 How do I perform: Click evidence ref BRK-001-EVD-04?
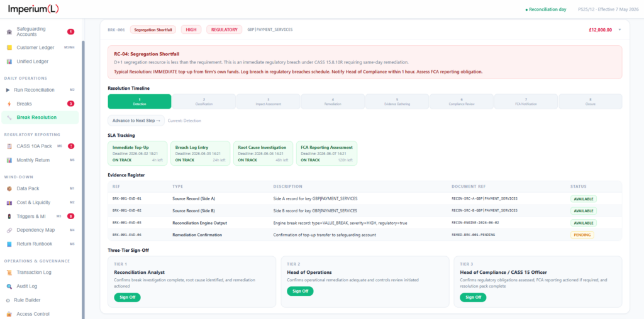(127, 235)
